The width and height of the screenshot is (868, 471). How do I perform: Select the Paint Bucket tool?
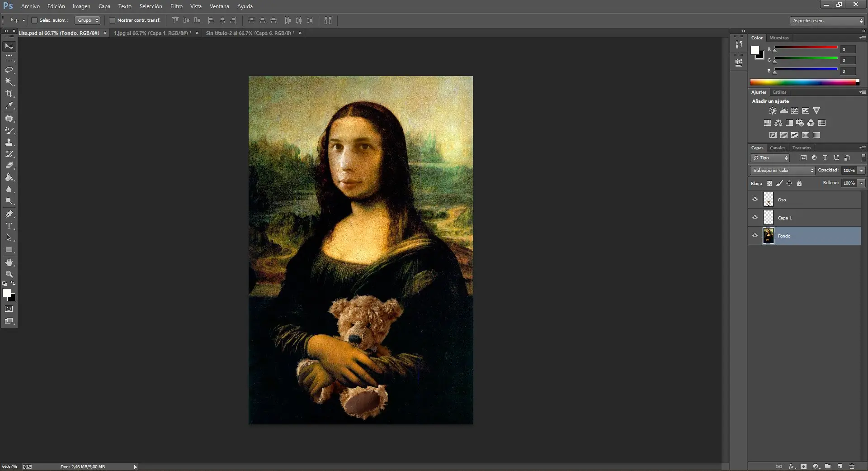(9, 177)
